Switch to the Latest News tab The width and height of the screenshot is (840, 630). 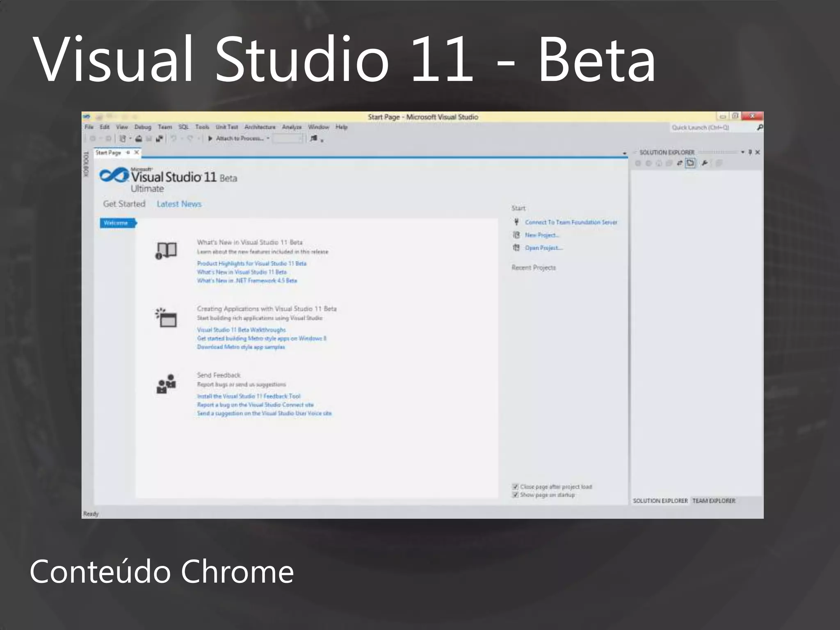pos(179,204)
